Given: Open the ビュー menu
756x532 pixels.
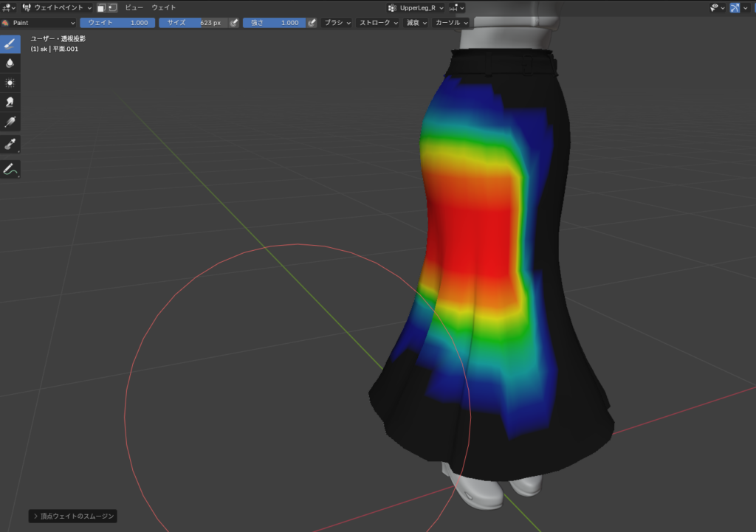Looking at the screenshot, I should point(134,7).
